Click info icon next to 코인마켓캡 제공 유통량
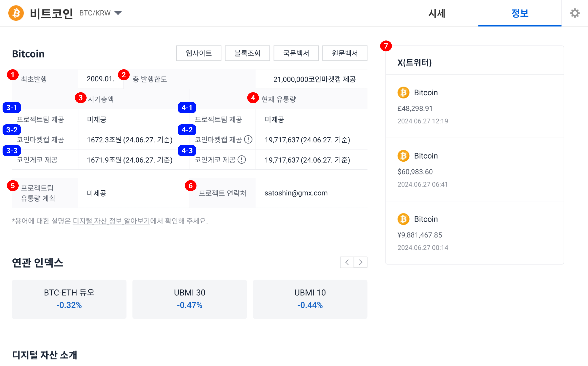588x366 pixels. pyautogui.click(x=248, y=140)
